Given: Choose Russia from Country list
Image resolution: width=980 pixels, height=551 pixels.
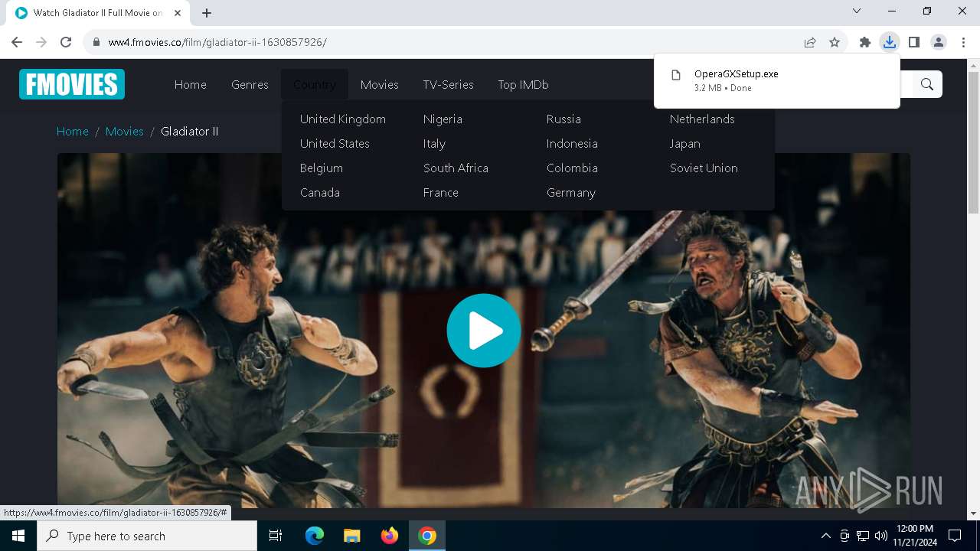Looking at the screenshot, I should point(563,119).
